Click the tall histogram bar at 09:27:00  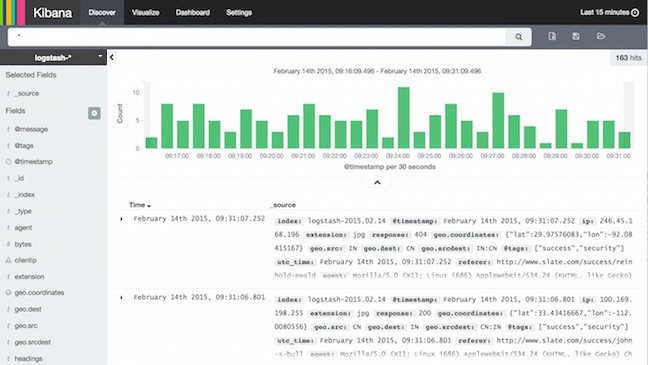point(498,121)
